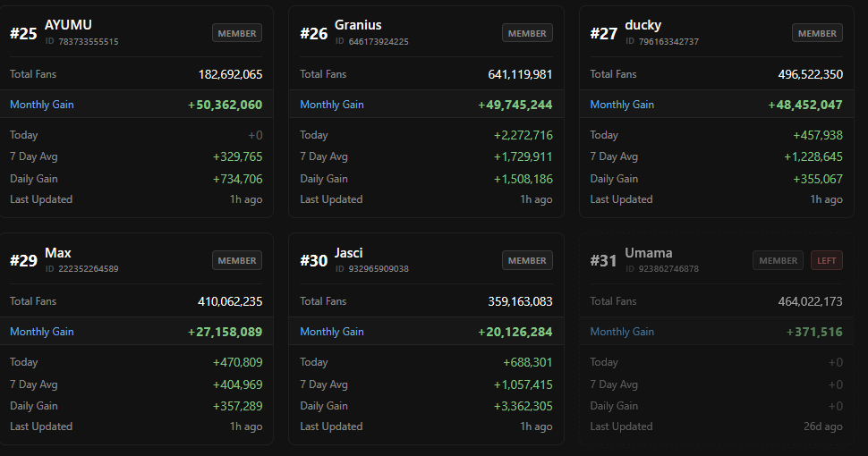
Task: Click the LEFT badge on Umama card
Action: click(827, 260)
